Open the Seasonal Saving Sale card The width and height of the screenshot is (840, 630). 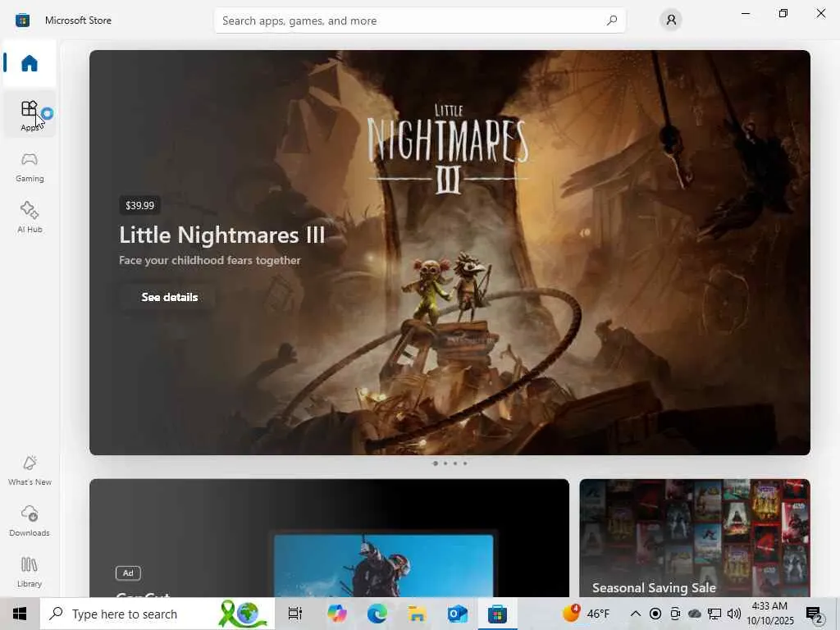[x=695, y=538]
